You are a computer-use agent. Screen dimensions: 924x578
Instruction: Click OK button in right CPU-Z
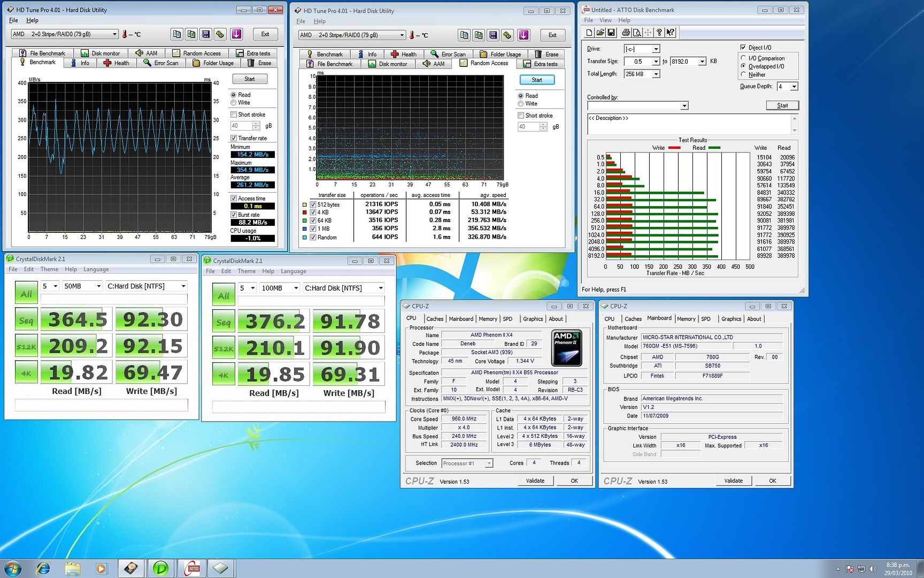point(773,481)
